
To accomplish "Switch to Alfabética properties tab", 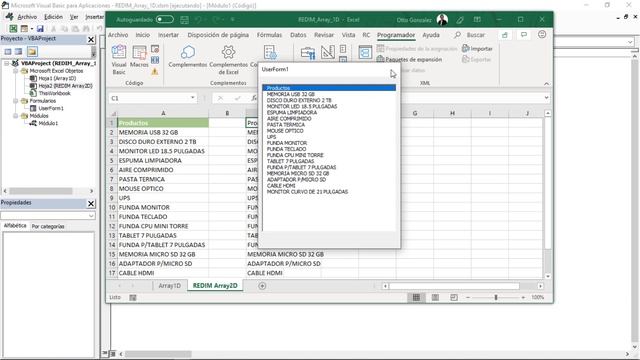I will coord(15,226).
